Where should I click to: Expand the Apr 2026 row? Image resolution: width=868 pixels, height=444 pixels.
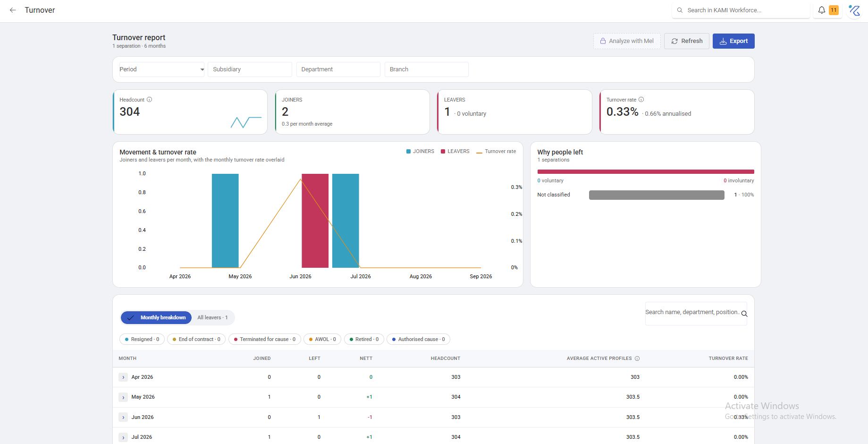[123, 377]
